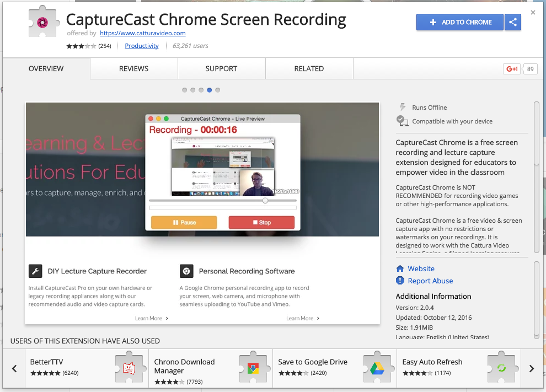Select the second screenshot carousel dot

pyautogui.click(x=193, y=90)
